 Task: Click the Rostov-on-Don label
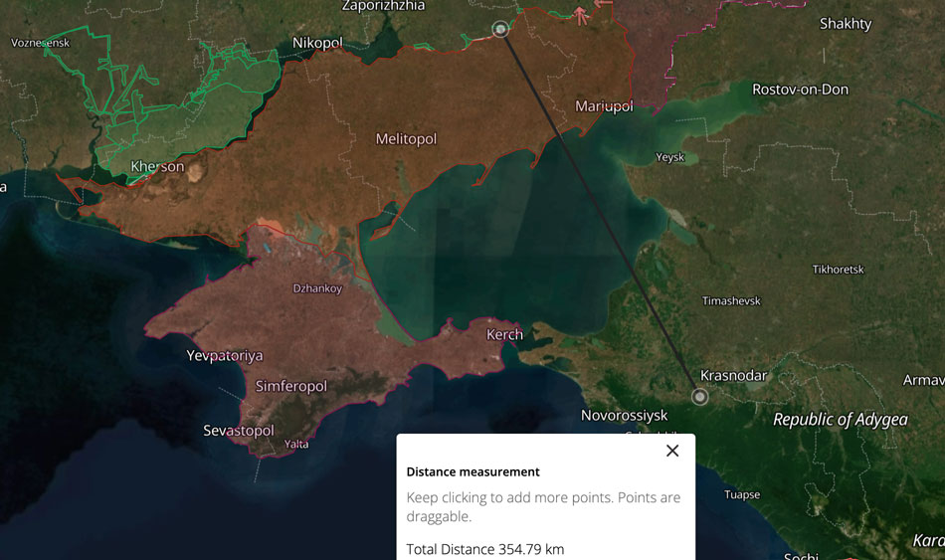coord(801,90)
